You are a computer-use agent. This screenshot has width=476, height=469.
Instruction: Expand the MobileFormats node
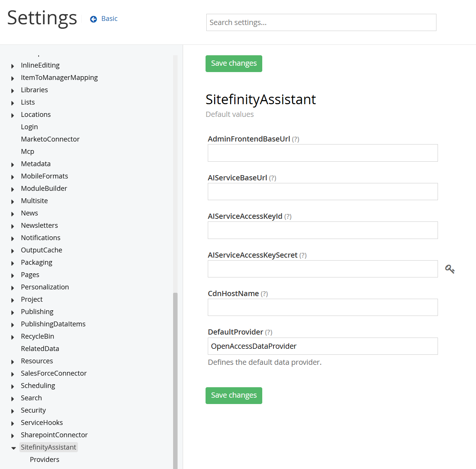pyautogui.click(x=13, y=177)
